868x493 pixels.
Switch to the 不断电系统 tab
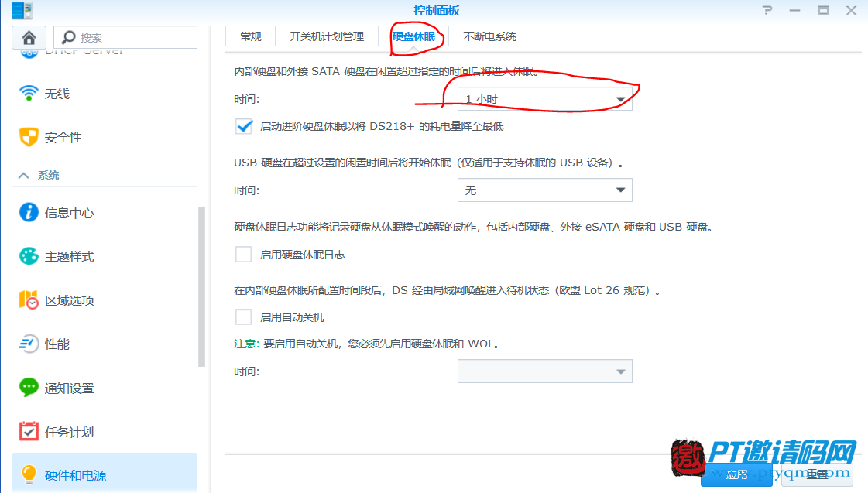pyautogui.click(x=489, y=36)
